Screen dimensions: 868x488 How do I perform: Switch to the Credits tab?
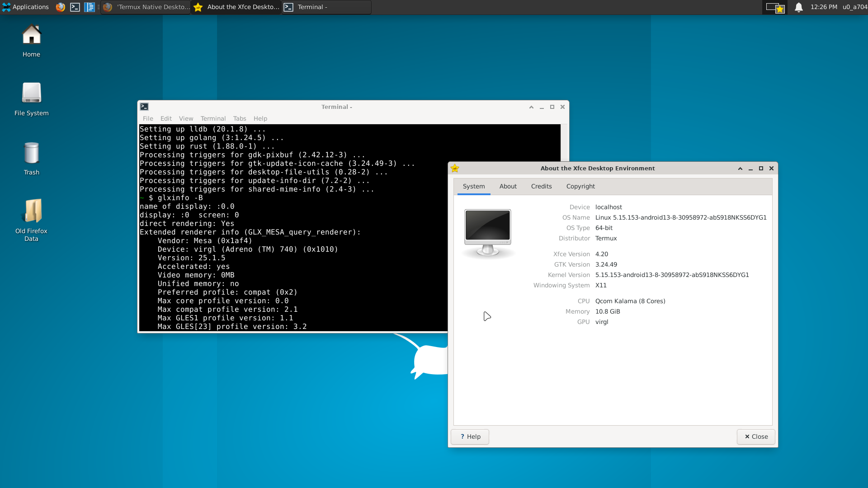(x=541, y=186)
